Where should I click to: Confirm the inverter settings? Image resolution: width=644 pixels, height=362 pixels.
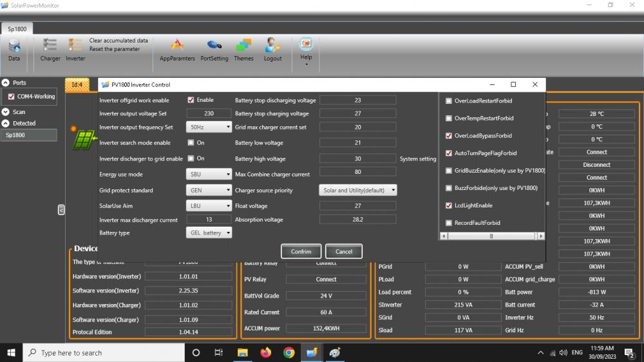301,251
